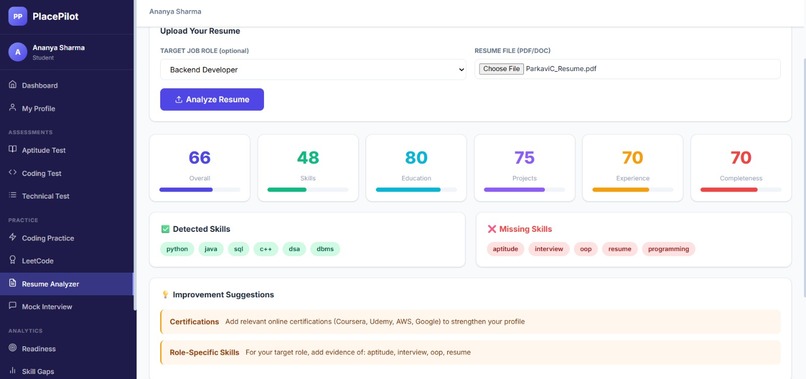Click the Choose File button
This screenshot has width=806, height=379.
point(501,69)
